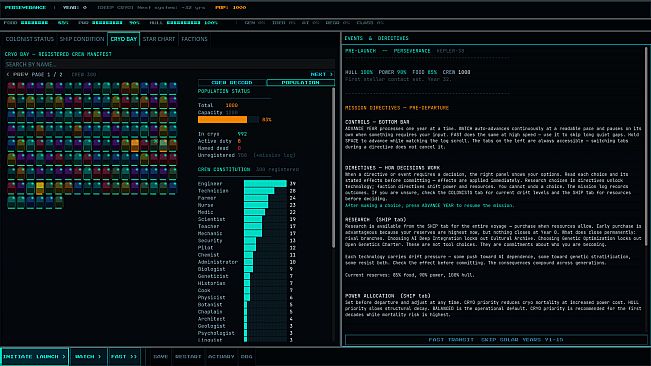Select the Teacher row in crew constitution
The height and width of the screenshot is (366, 651).
[247, 226]
